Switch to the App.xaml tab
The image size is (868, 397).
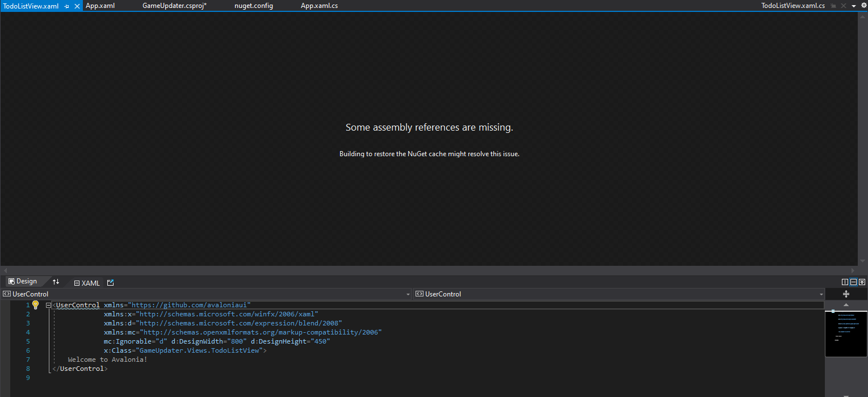[100, 6]
